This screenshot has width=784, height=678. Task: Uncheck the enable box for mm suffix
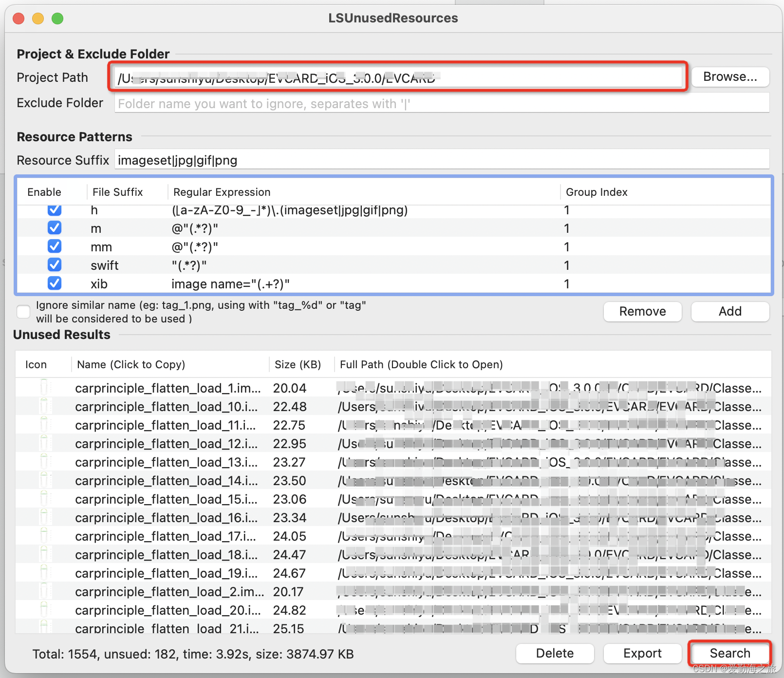55,246
